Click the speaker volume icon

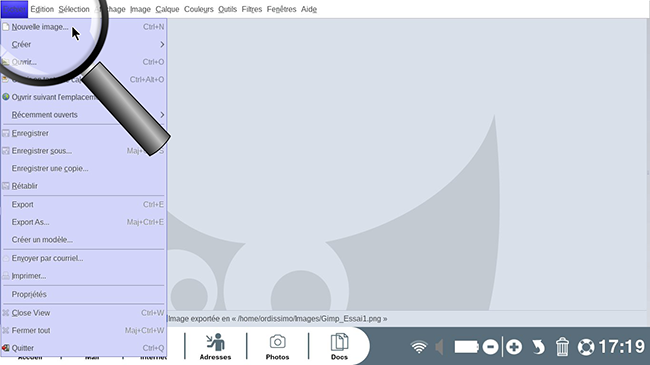(439, 347)
